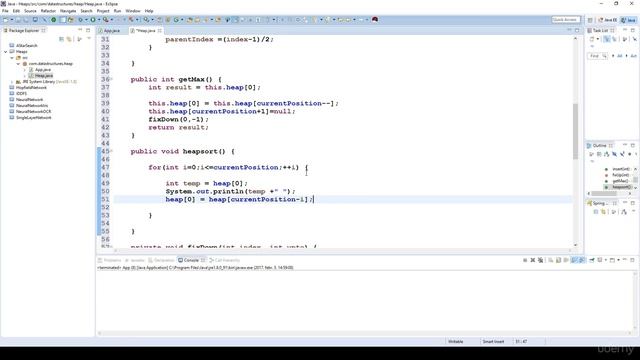Select the HopfieldNetwork project
Screen dimensions: 640x360
pyautogui.click(x=31, y=88)
